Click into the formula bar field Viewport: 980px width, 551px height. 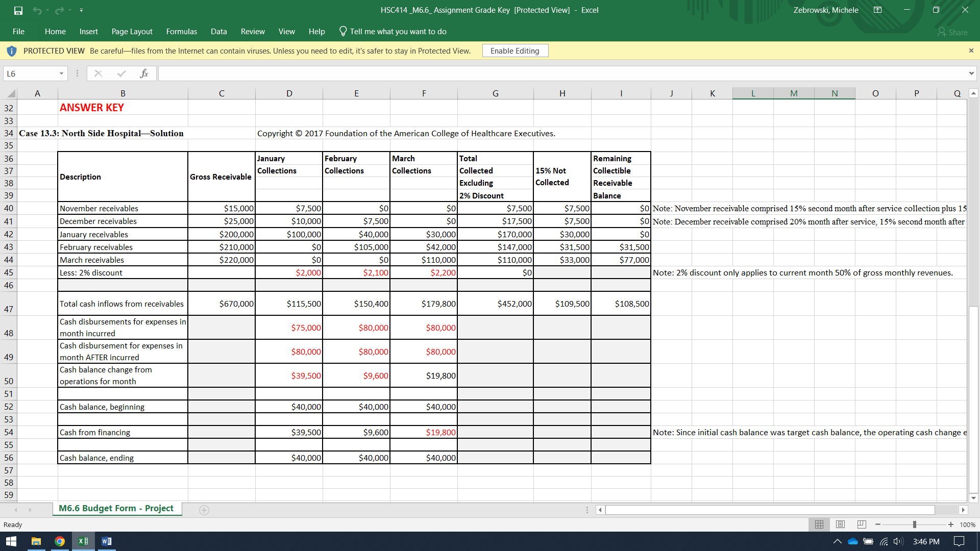(561, 73)
